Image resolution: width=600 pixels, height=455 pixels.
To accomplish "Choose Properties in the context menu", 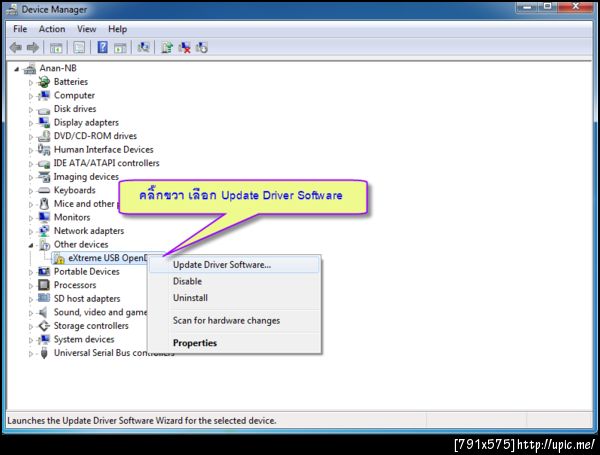I will (234, 343).
